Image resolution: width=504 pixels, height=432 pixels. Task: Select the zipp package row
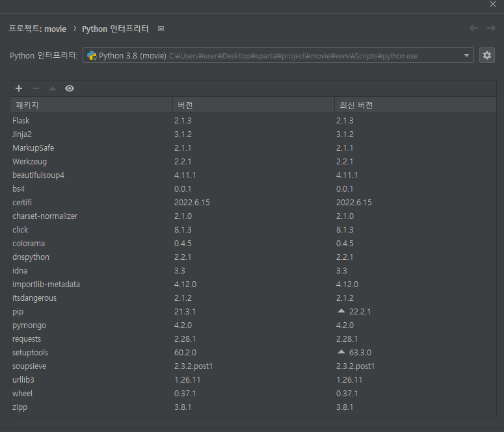click(253, 407)
